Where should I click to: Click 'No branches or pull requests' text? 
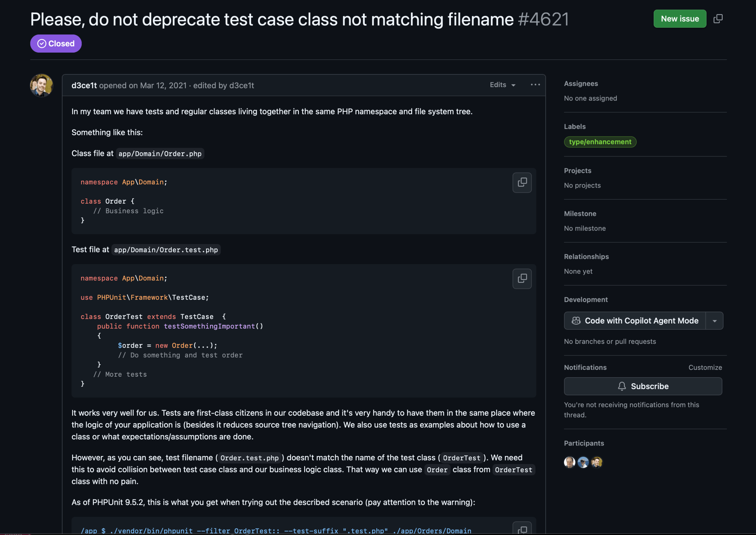pyautogui.click(x=610, y=342)
